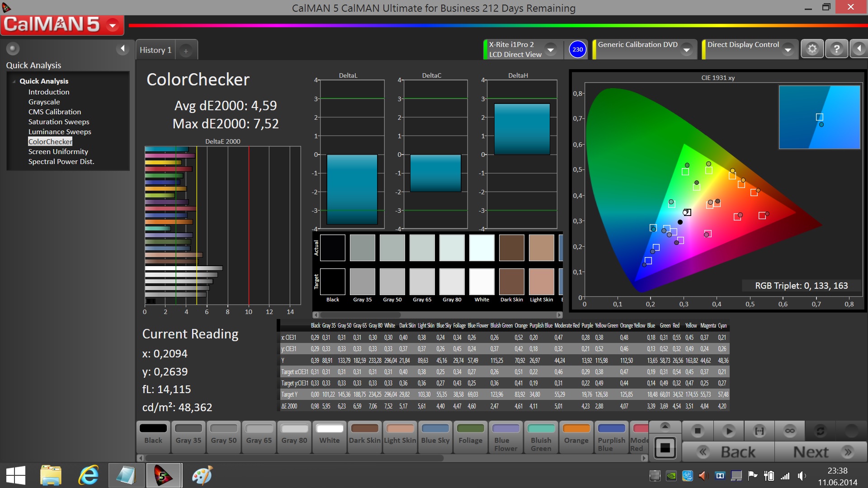Open battery power tray icon
Viewport: 868px width, 488px height.
click(769, 476)
